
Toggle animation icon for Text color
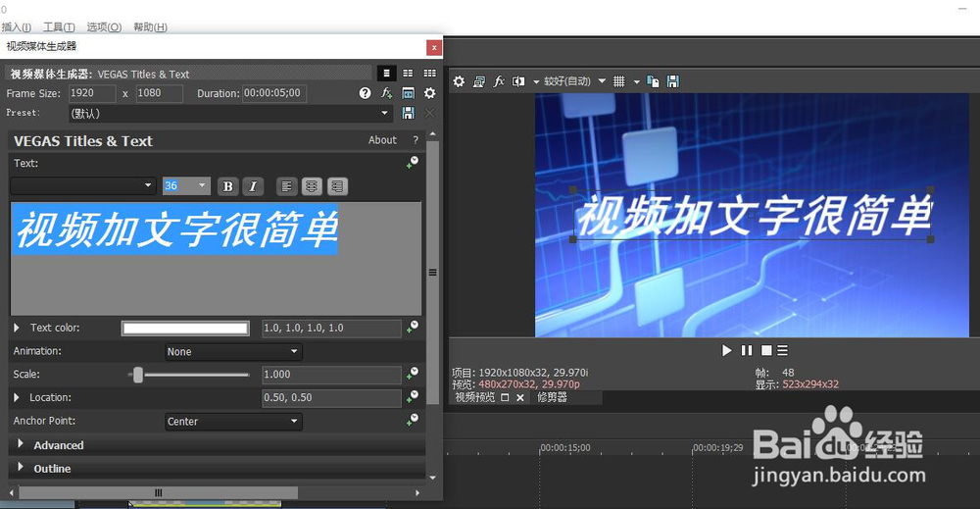click(x=413, y=327)
